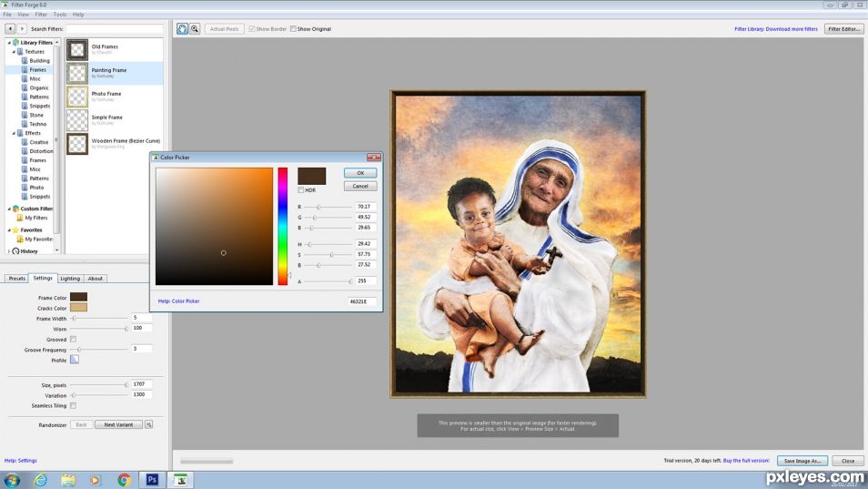Click in the Search Filters field
This screenshot has width=868, height=489.
click(115, 29)
